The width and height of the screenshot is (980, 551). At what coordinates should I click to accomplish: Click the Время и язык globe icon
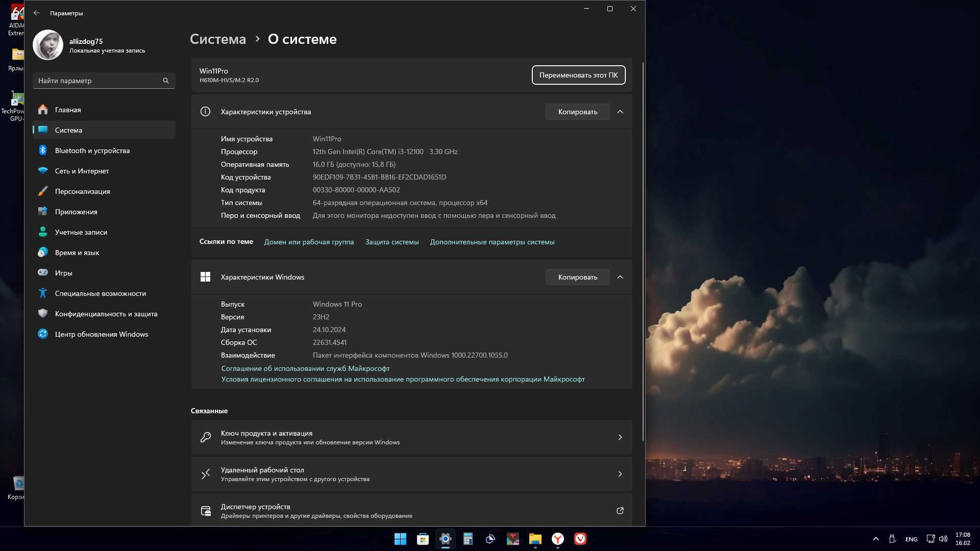click(x=43, y=252)
